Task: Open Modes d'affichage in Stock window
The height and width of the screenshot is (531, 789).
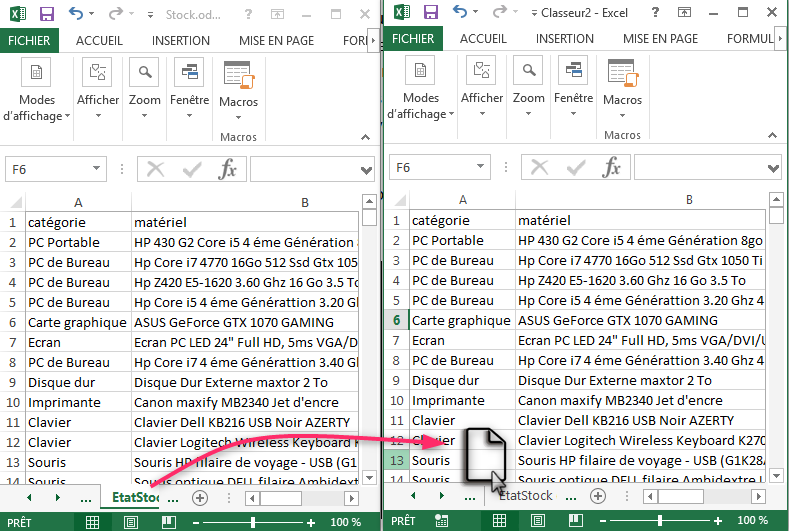Action: 36,90
